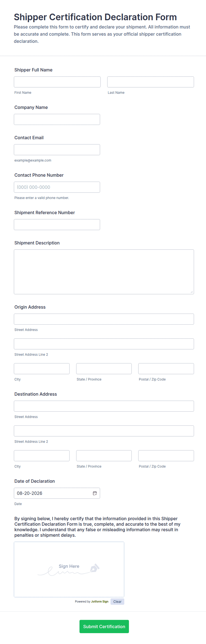Click into the Contact Email field
The height and width of the screenshot is (644, 206).
pos(57,150)
